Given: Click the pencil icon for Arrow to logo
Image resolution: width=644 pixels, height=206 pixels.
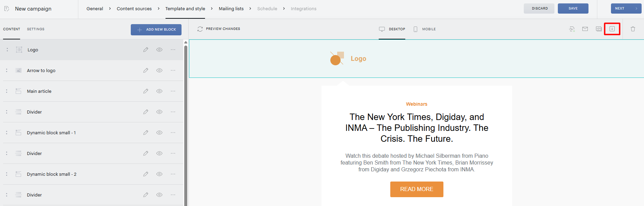Looking at the screenshot, I should coord(146,70).
